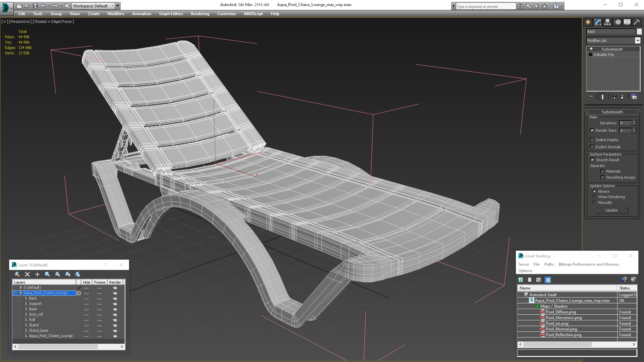Open the help icon dropdown arrow
Viewport: 644px width, 362px height.
(561, 6)
